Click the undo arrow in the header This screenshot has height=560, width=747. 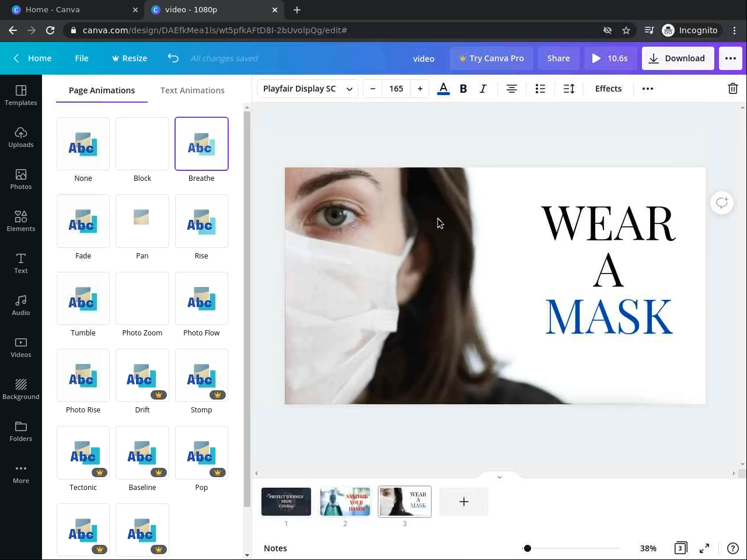[173, 58]
